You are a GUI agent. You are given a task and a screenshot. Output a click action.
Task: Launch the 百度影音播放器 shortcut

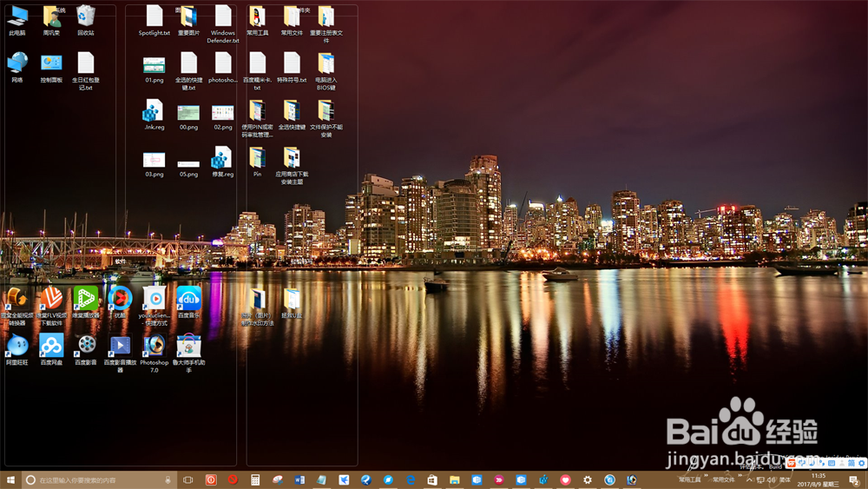pyautogui.click(x=120, y=353)
